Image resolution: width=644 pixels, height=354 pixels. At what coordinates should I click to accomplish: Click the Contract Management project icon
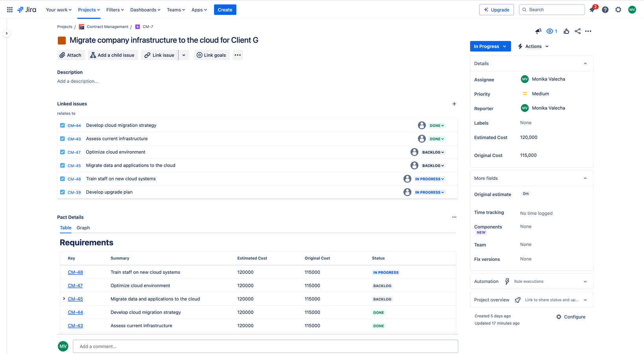(81, 27)
